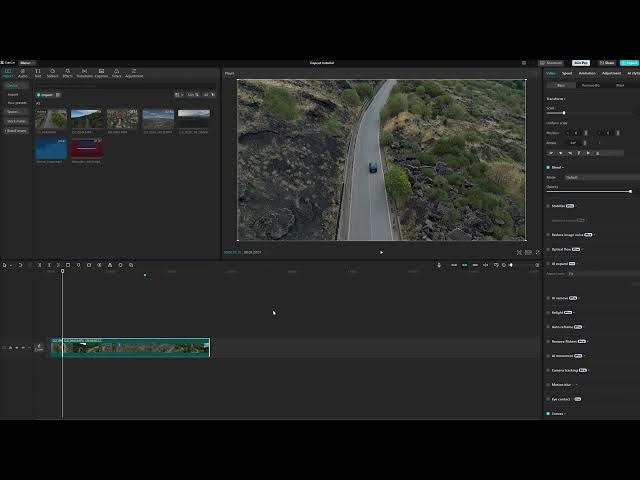This screenshot has width=640, height=480.
Task: Toggle the Blend checkbox
Action: coord(548,167)
